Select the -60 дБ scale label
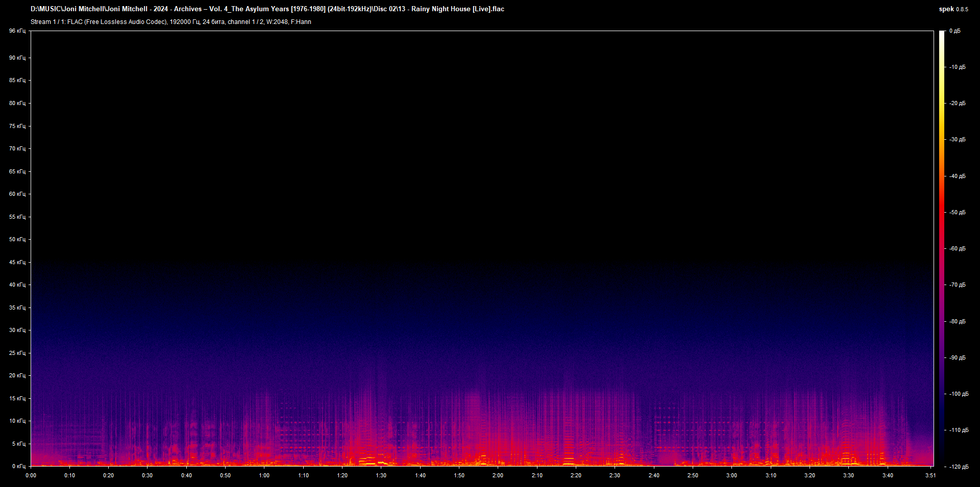 click(957, 249)
